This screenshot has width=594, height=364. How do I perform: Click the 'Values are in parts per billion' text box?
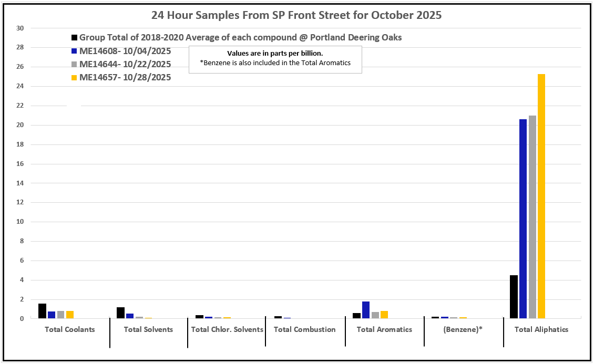click(x=275, y=58)
